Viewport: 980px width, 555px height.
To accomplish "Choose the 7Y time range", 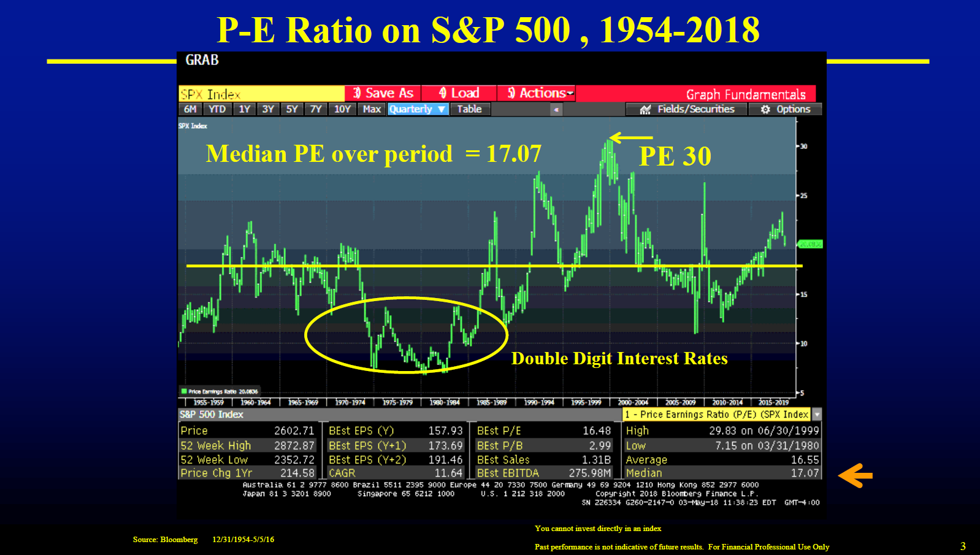I will pos(316,109).
